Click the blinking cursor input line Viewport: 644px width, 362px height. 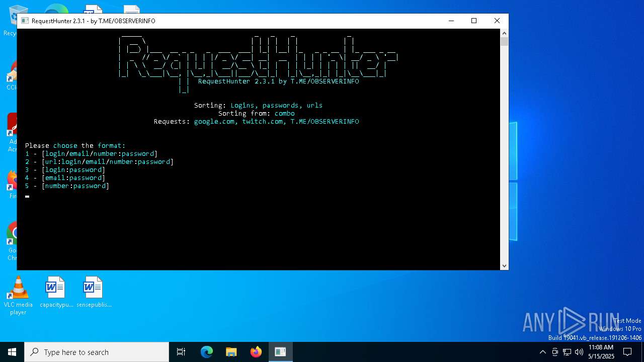point(27,196)
